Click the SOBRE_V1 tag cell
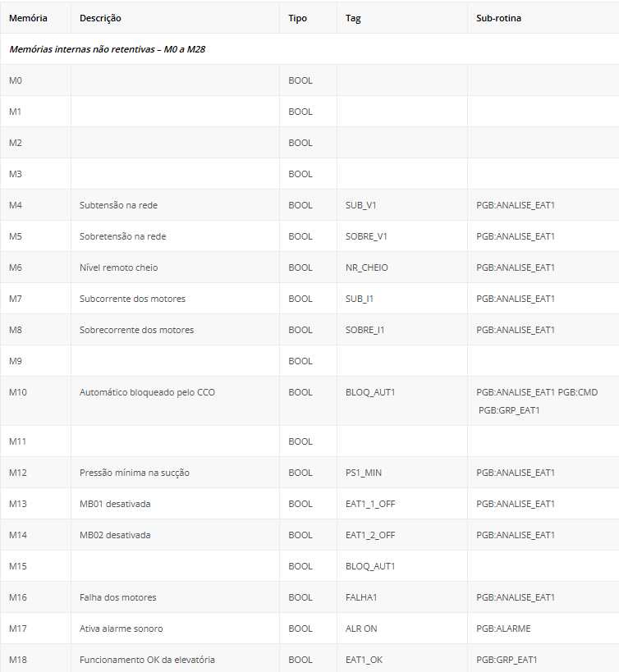 click(366, 236)
